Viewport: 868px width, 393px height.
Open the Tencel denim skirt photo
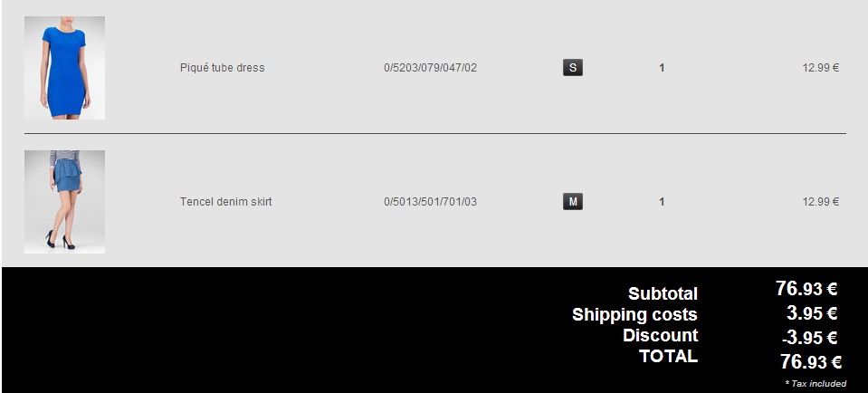click(x=64, y=201)
